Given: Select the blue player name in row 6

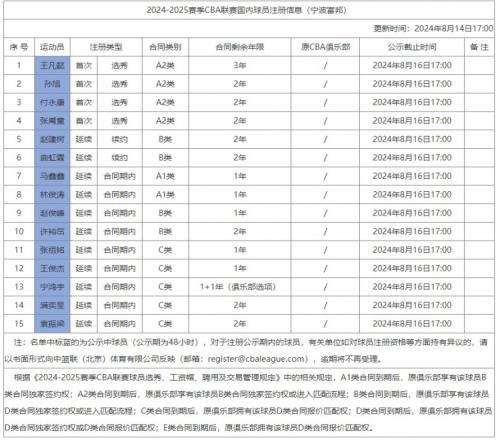Looking at the screenshot, I should [52, 158].
